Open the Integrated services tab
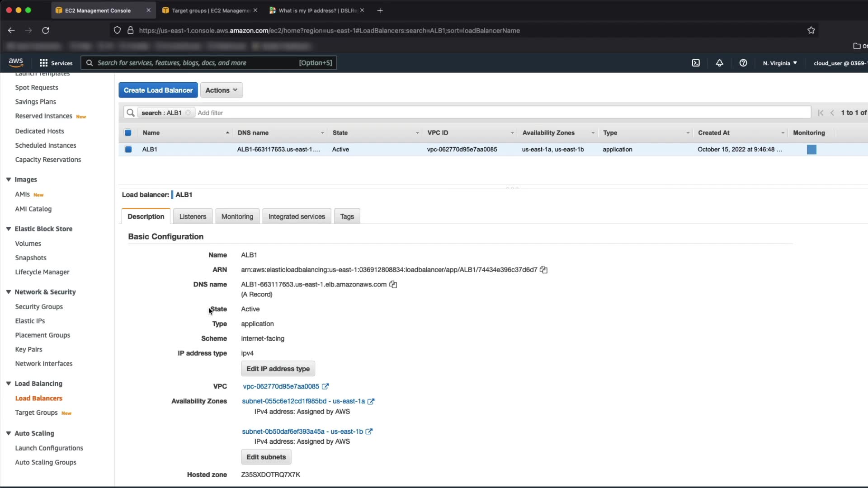Image resolution: width=868 pixels, height=488 pixels. pos(297,216)
